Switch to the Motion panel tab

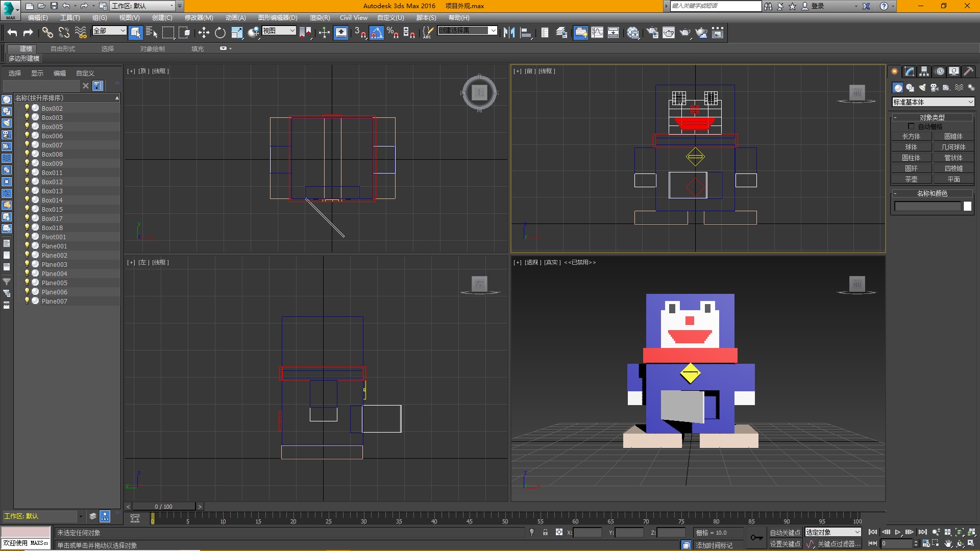[x=940, y=71]
